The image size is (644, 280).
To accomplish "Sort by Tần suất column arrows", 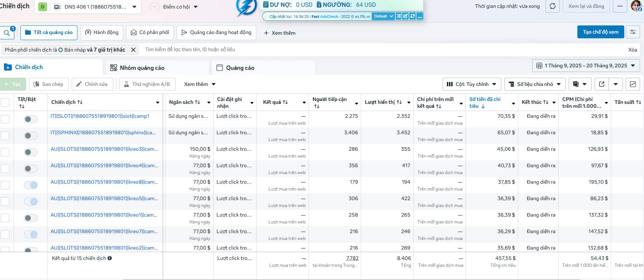I will [639, 102].
